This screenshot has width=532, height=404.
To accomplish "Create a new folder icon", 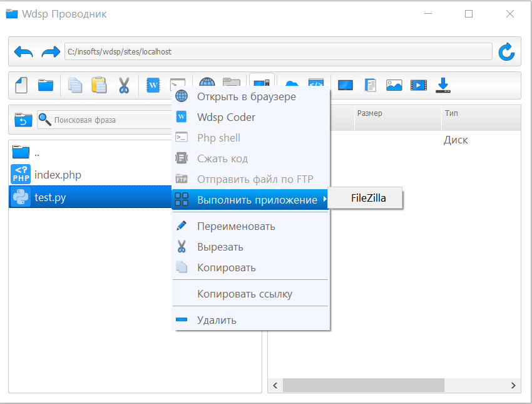I will 46,85.
